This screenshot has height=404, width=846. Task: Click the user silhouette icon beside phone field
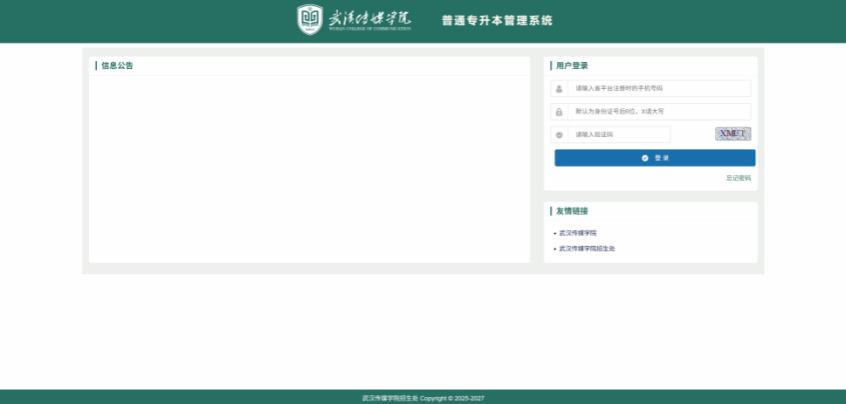point(559,88)
